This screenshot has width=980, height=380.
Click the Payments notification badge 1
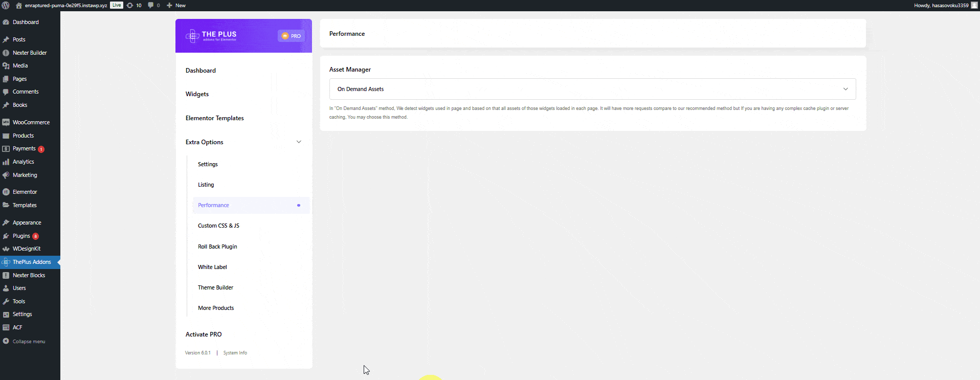tap(41, 149)
